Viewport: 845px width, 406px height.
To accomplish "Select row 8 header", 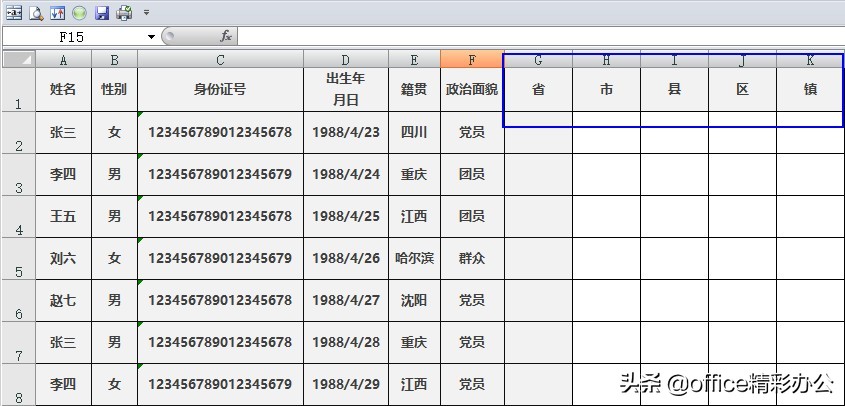I will tap(19, 385).
